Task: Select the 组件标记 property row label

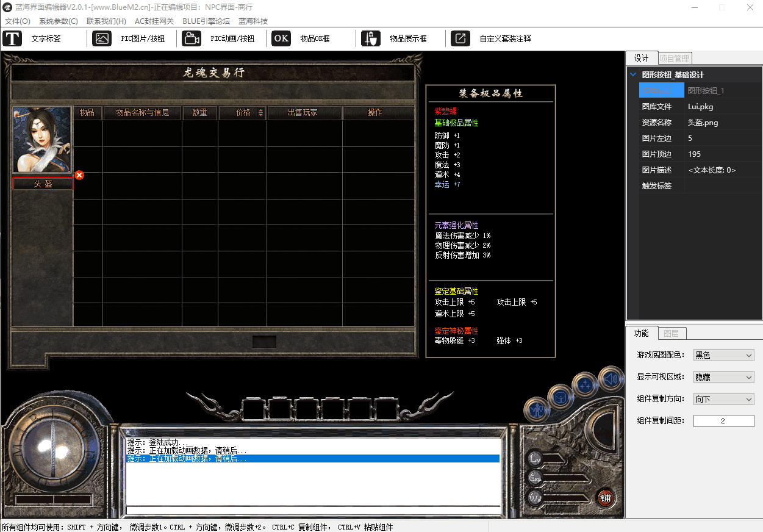Action: pos(662,90)
